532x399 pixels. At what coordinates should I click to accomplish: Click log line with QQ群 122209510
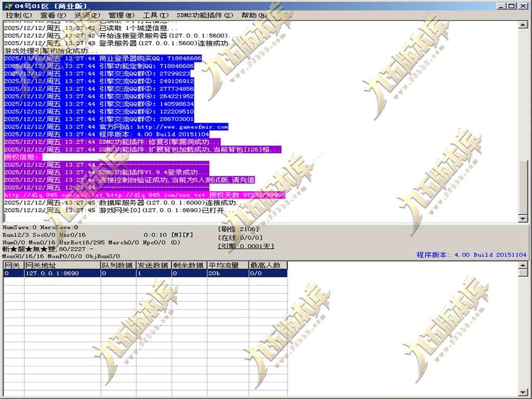[99, 112]
